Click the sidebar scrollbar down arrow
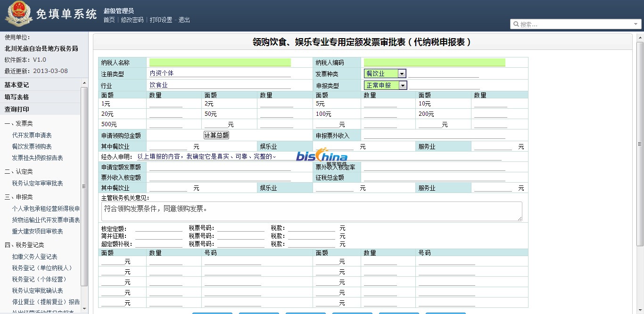This screenshot has width=644, height=314. pyautogui.click(x=84, y=308)
